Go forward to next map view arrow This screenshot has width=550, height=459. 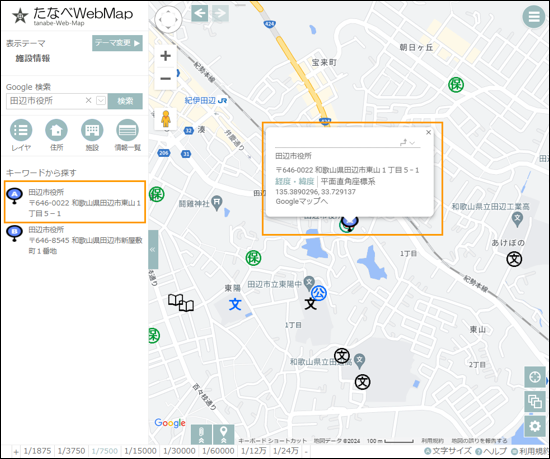(x=220, y=13)
